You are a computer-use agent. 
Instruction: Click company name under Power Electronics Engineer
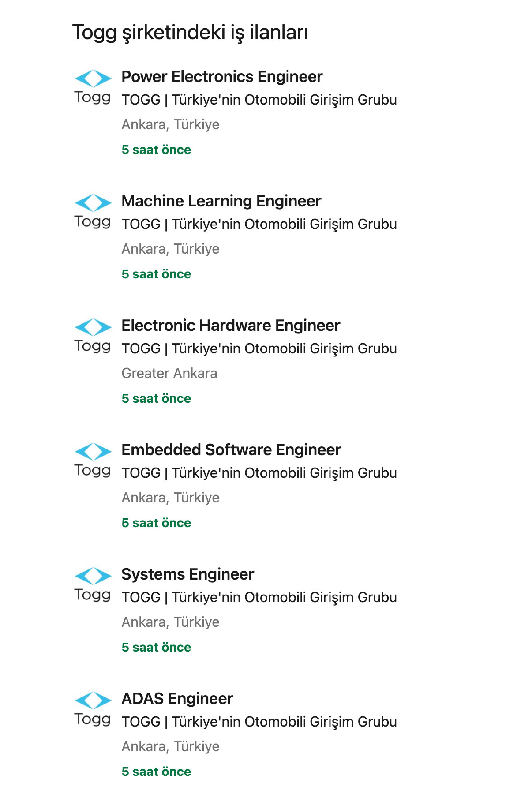point(259,100)
